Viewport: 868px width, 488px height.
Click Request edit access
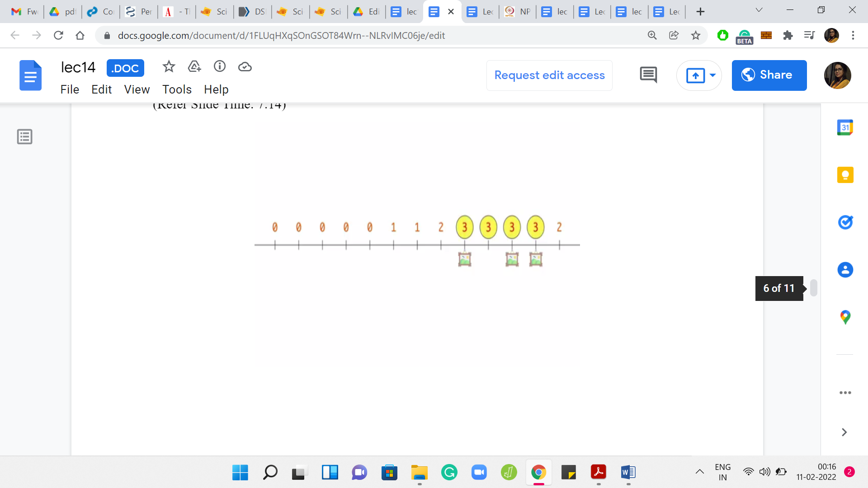[549, 75]
